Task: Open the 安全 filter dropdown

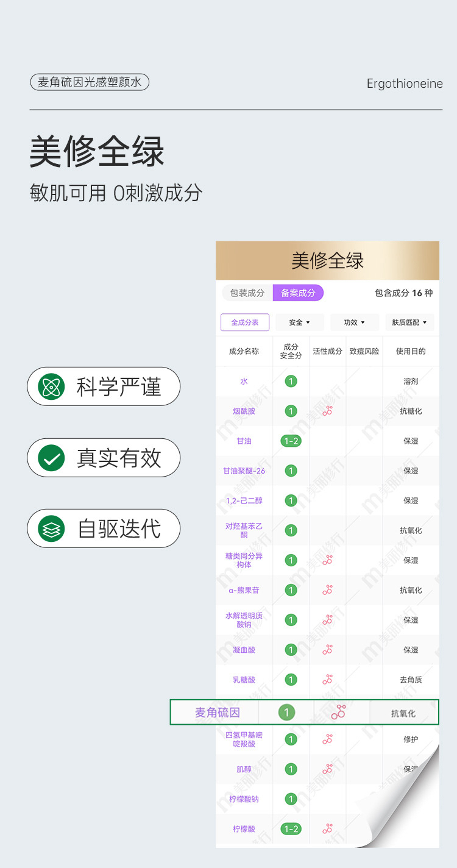Action: [299, 322]
